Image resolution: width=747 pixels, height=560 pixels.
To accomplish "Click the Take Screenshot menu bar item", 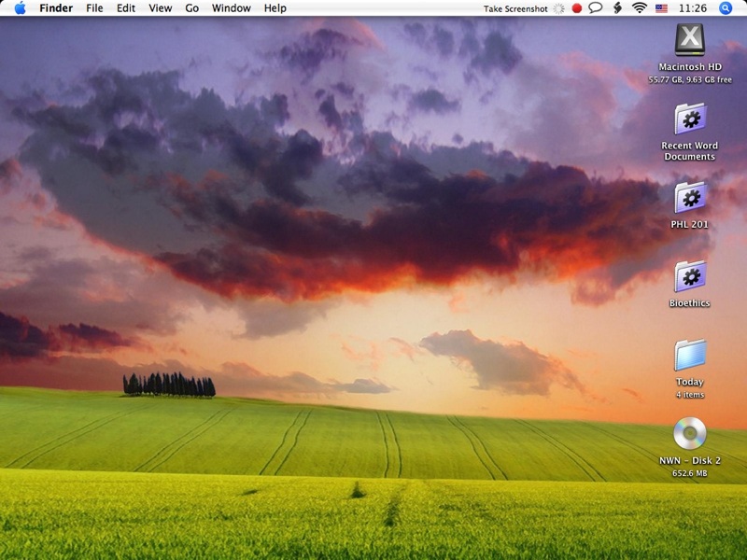I will click(515, 8).
